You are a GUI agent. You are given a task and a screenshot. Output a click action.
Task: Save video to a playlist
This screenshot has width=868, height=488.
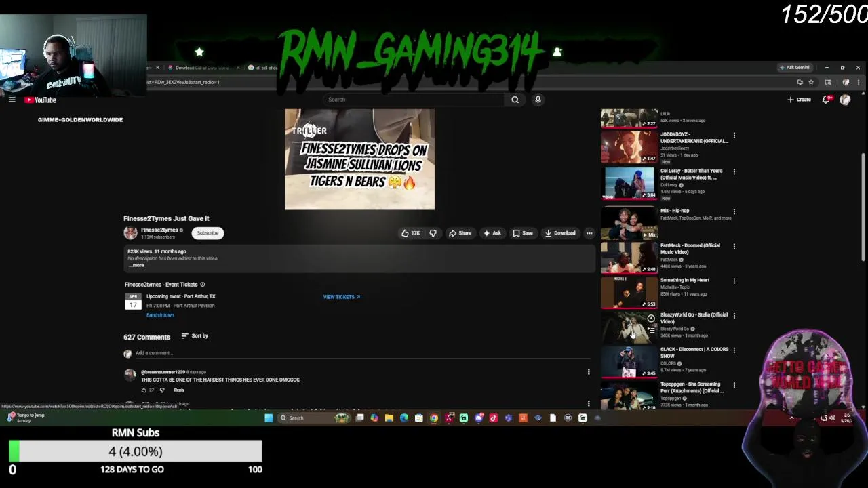tap(523, 233)
